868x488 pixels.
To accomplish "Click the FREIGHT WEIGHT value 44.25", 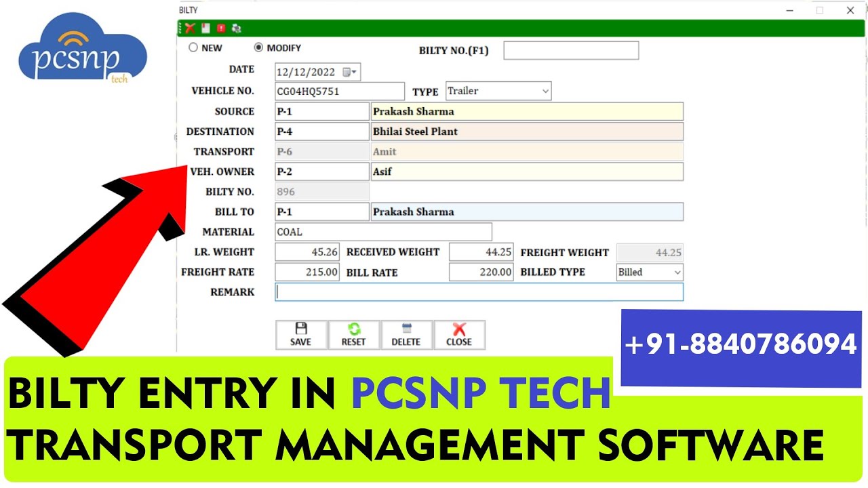I will pos(650,252).
